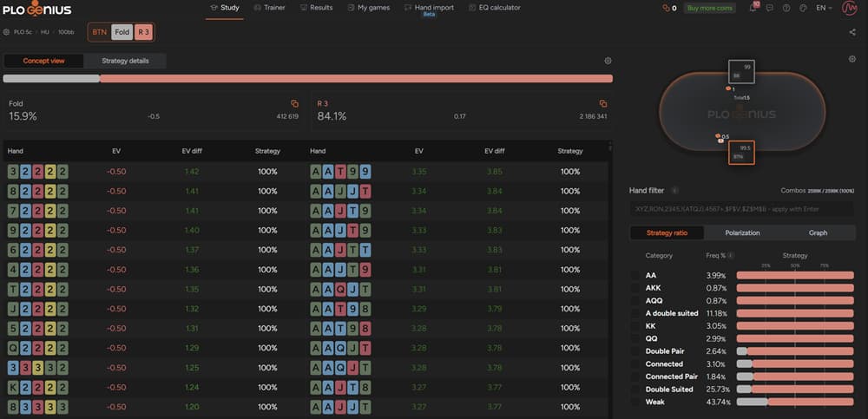The image size is (868, 419).
Task: Click the grey Fold portion of strategy bar
Action: pos(51,79)
